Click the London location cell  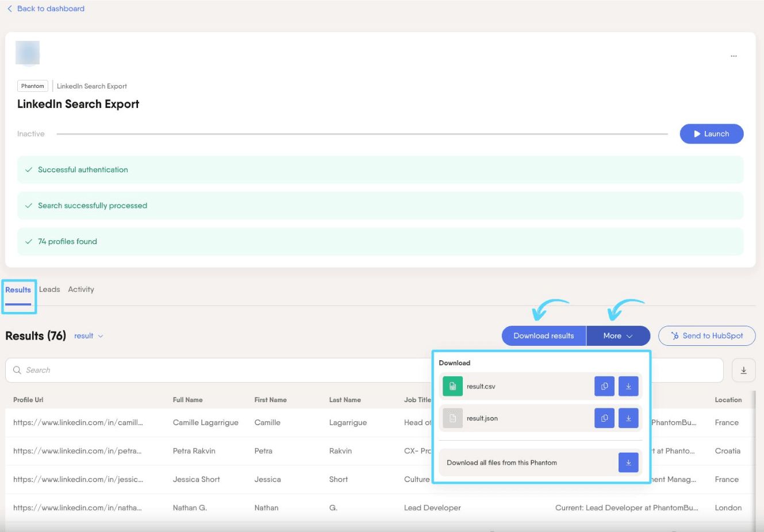[x=728, y=508]
